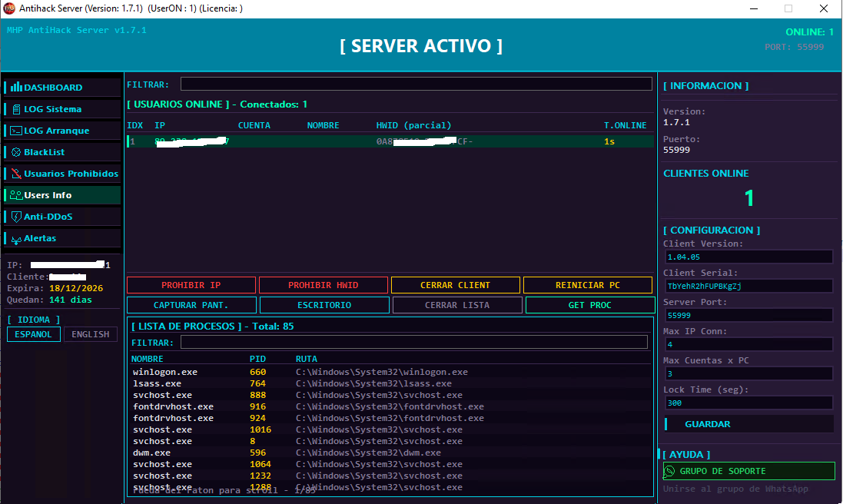Click the PROHIBIR HWID button
This screenshot has width=843, height=504.
(x=323, y=285)
